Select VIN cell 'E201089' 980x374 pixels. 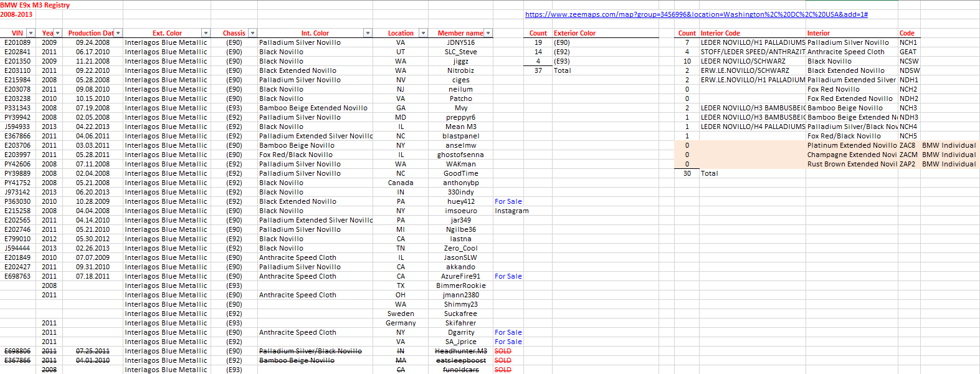click(x=17, y=42)
